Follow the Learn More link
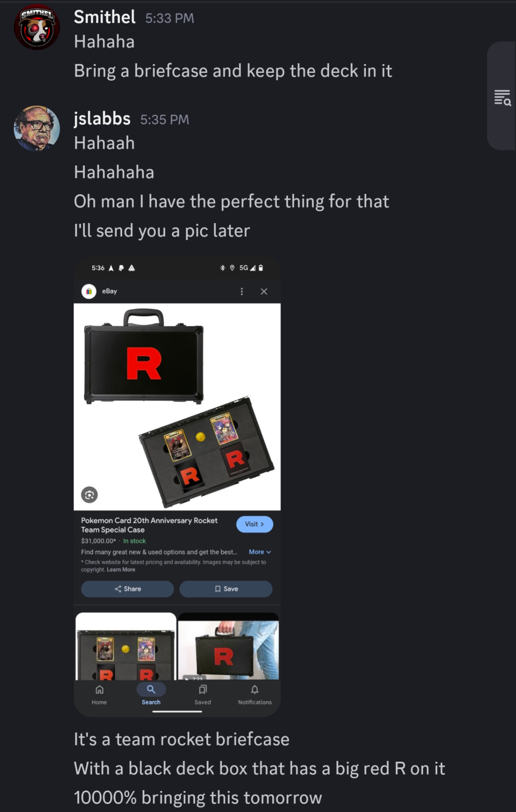 click(121, 570)
